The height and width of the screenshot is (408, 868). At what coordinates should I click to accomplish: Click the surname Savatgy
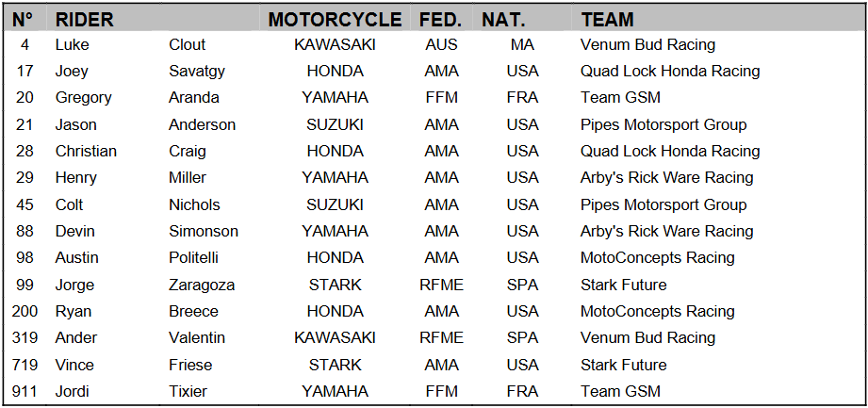click(x=197, y=71)
